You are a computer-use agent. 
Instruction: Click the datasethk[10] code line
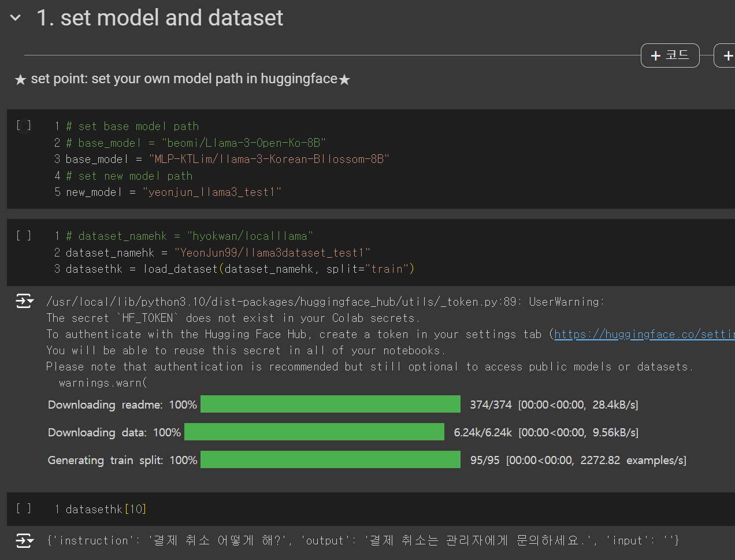[106, 509]
